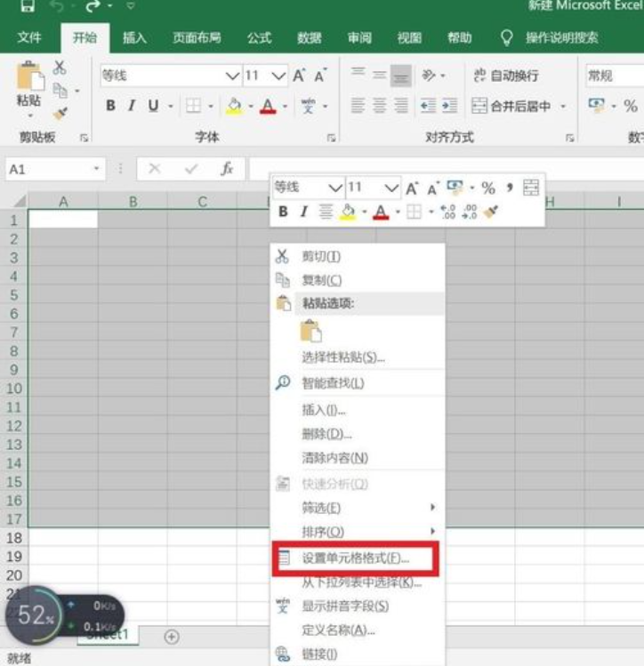Image resolution: width=644 pixels, height=666 pixels.
Task: Switch to the 公式 ribbon tab
Action: [259, 38]
